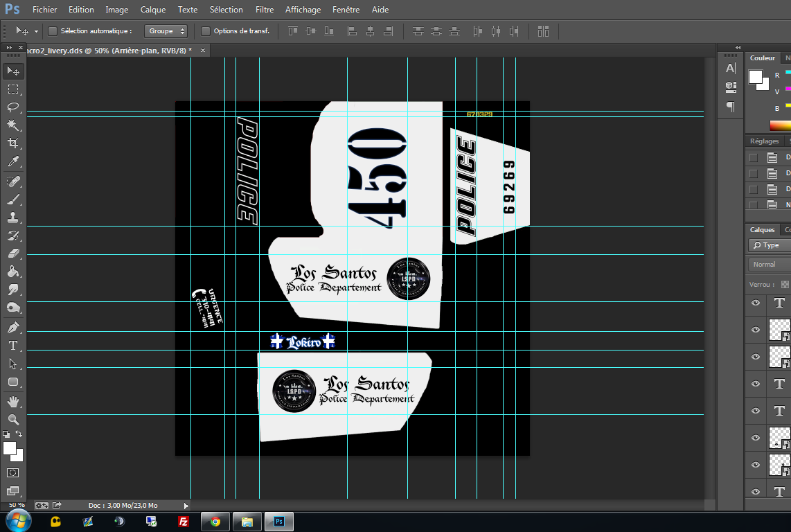Open the Groupe dropdown
The width and height of the screenshot is (791, 532).
(x=166, y=31)
